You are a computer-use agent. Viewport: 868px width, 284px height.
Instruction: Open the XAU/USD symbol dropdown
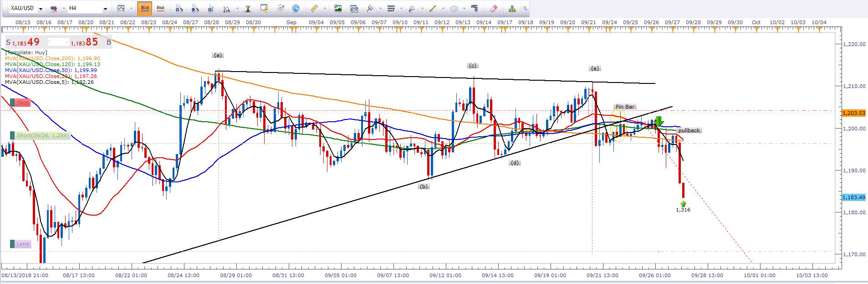point(41,9)
